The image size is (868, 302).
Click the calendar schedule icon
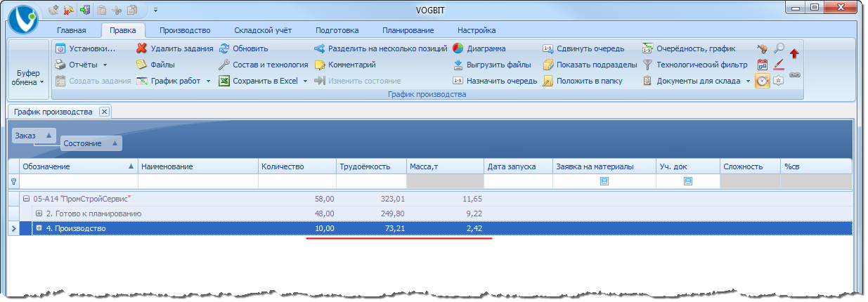[x=763, y=65]
